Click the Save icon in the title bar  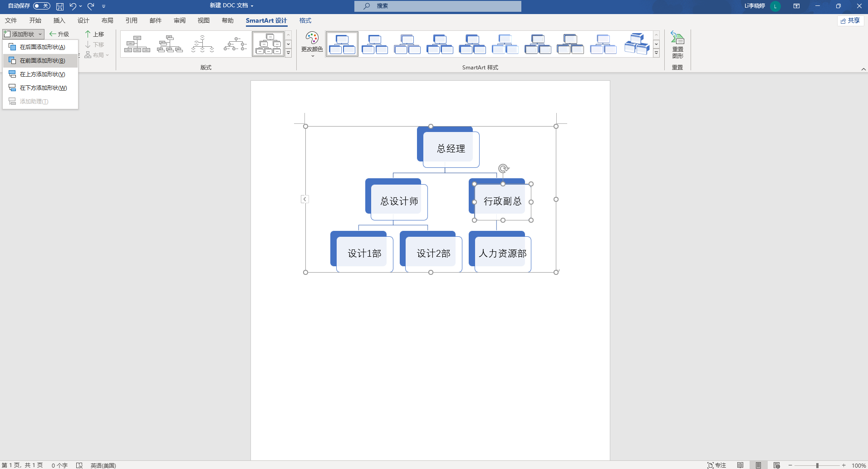(x=59, y=6)
